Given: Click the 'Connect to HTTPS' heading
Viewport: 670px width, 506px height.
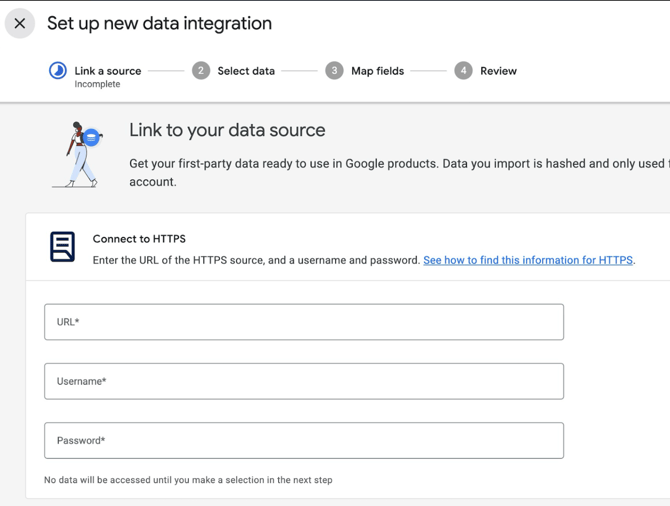Looking at the screenshot, I should pyautogui.click(x=139, y=239).
